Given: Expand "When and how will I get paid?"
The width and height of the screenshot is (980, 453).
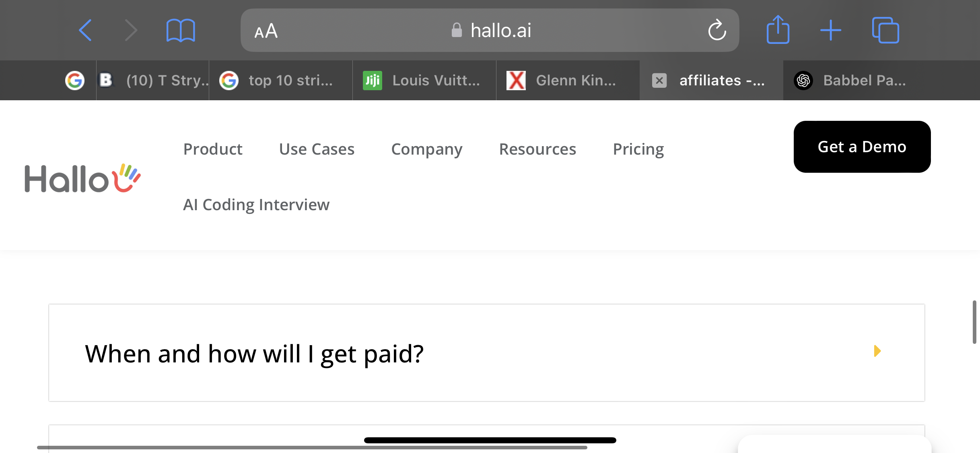Looking at the screenshot, I should pyautogui.click(x=487, y=353).
